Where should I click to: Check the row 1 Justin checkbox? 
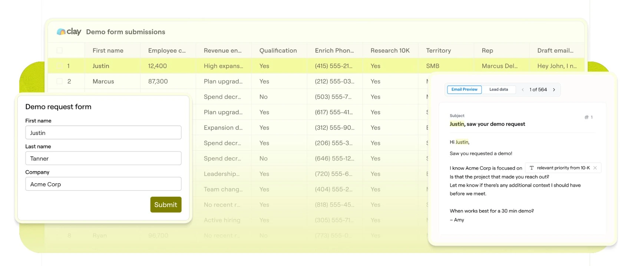[x=59, y=66]
